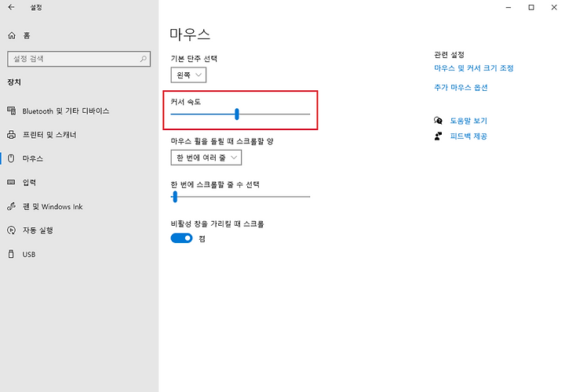Screen dimensions: 565x392
Task: Open 펜 및 Windows Ink page
Action: pyautogui.click(x=53, y=207)
